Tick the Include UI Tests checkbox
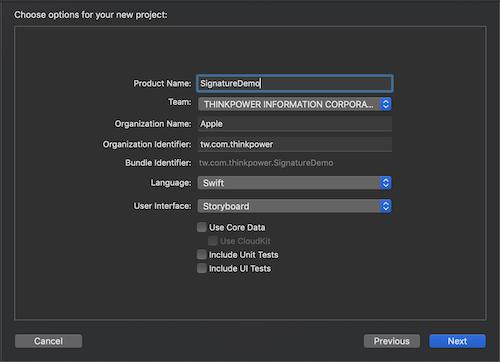 [202, 268]
